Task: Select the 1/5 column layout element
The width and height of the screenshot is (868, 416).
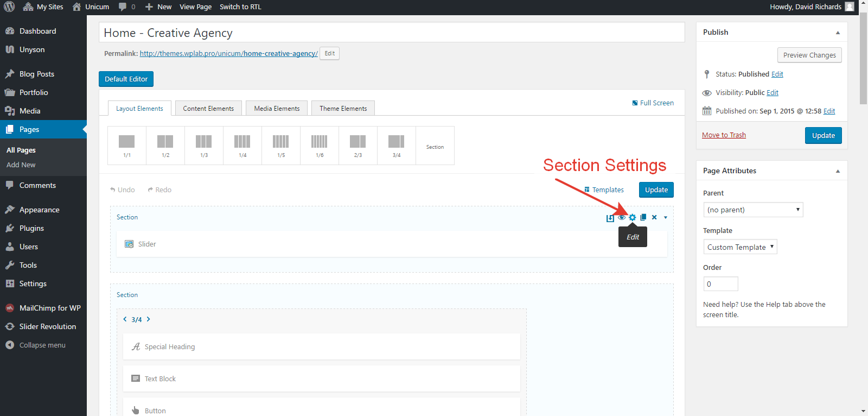Action: (281, 146)
